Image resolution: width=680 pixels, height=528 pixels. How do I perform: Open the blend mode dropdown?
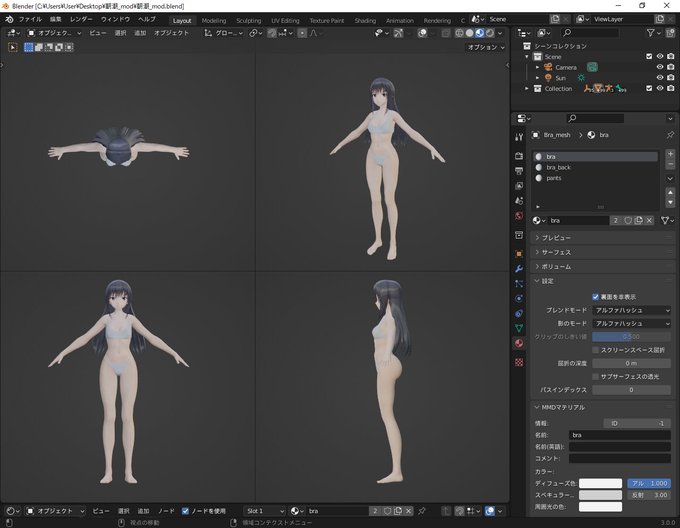pos(631,310)
